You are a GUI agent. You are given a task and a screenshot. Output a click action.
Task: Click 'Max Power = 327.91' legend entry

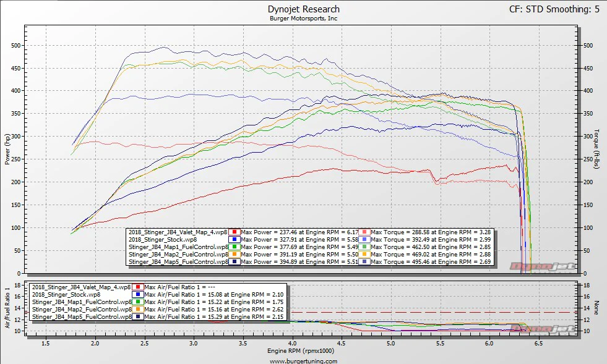299,239
